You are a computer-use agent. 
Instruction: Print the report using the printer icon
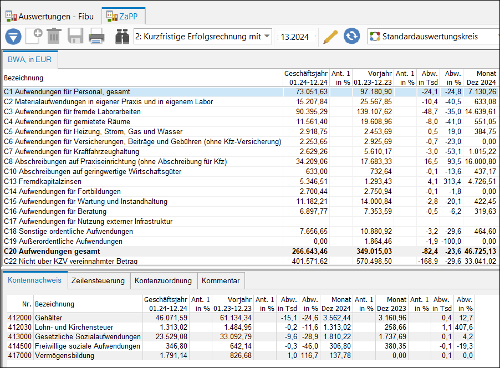[97, 36]
